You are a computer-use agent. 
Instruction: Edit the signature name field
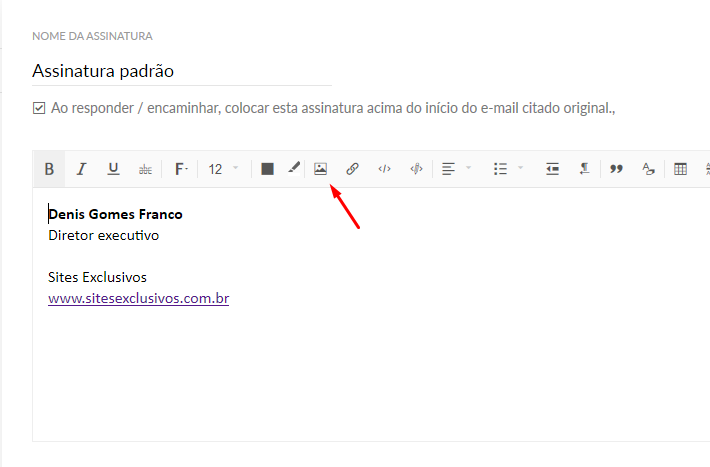(182, 72)
